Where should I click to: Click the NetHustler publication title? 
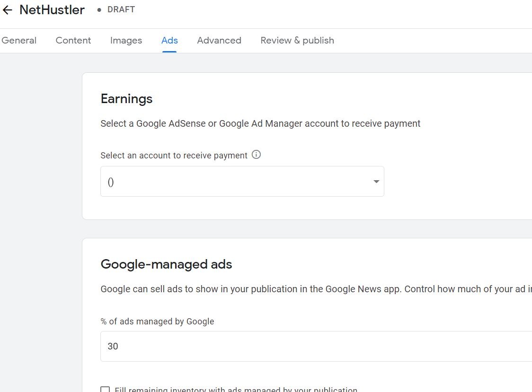click(x=52, y=10)
